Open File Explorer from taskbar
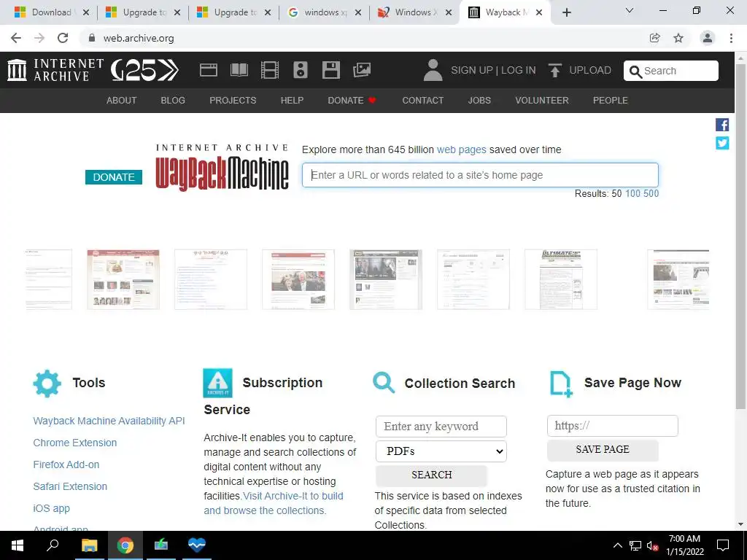747x560 pixels. (90, 545)
